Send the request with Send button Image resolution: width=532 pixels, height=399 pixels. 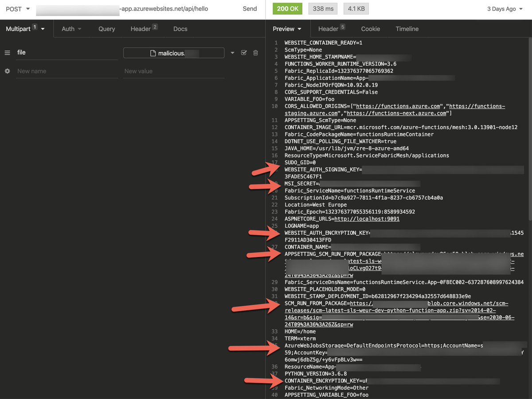point(250,9)
